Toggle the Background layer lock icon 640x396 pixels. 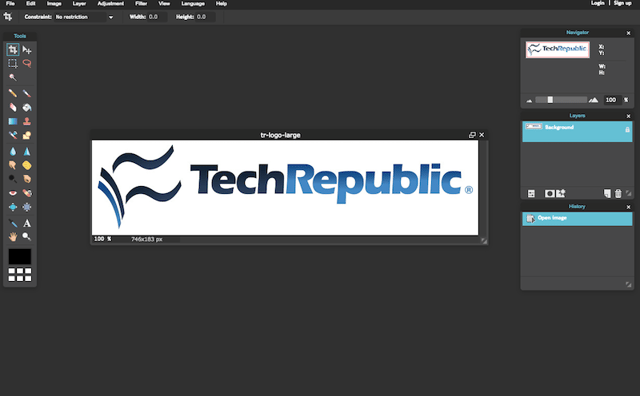[627, 129]
